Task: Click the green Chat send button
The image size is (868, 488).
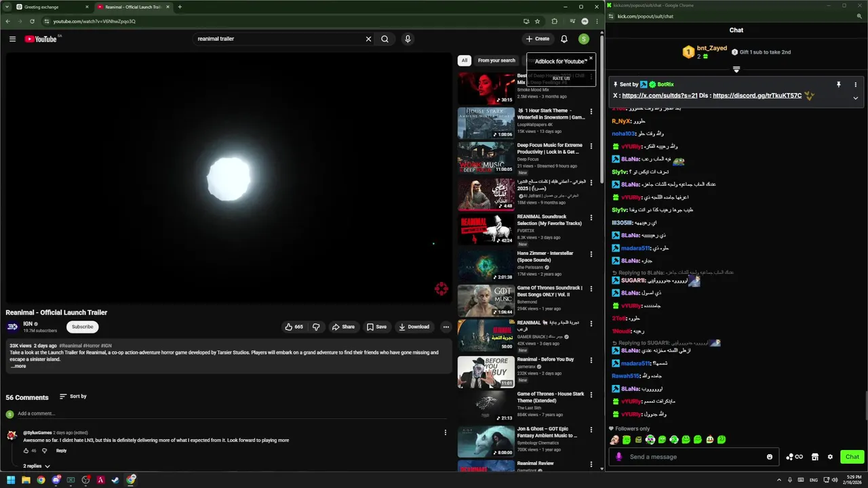Action: click(x=852, y=457)
